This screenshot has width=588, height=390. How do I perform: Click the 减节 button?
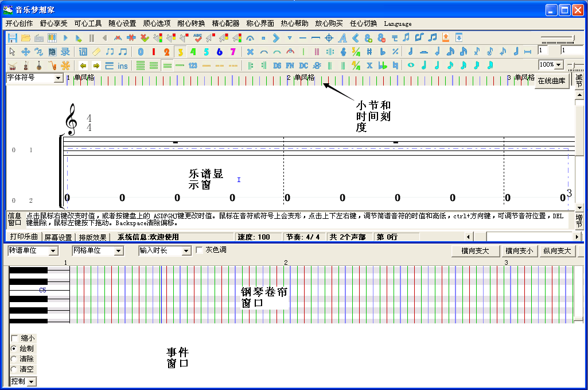pyautogui.click(x=579, y=81)
